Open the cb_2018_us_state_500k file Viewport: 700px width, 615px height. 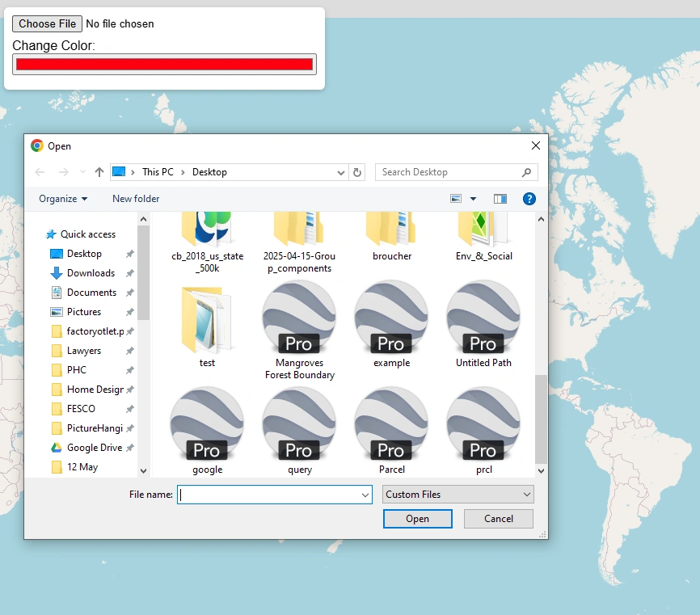point(207,234)
